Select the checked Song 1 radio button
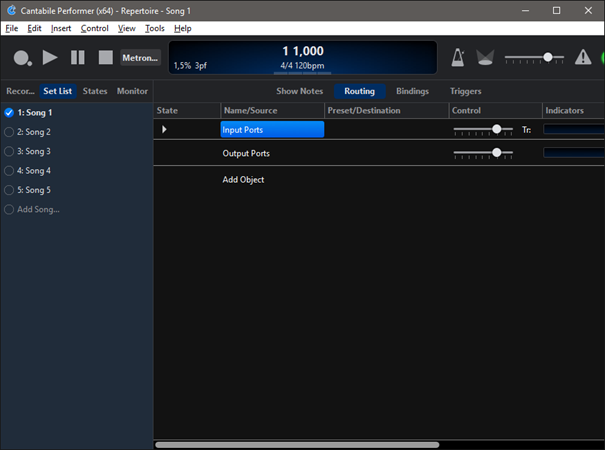 pyautogui.click(x=9, y=113)
